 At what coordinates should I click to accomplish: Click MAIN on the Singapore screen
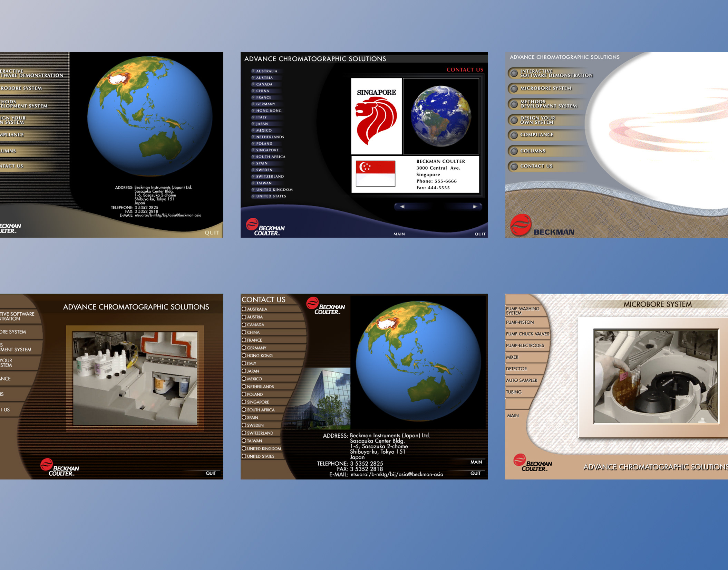coord(399,234)
